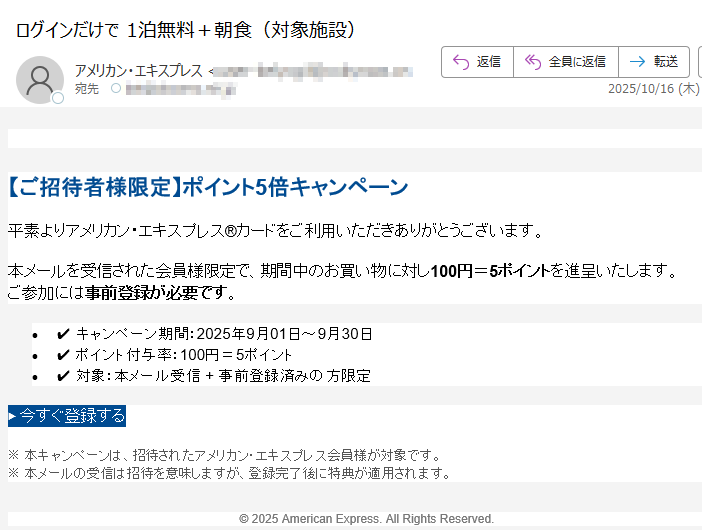Image resolution: width=702 pixels, height=530 pixels.
Task: Click the 今すぐ登録する link
Action: pos(67,416)
